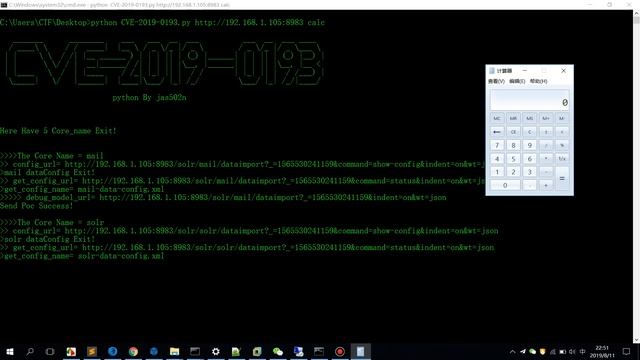Screen dimensions: 640x360
Task: Click digit 8 on the Calculator
Action: click(513, 145)
